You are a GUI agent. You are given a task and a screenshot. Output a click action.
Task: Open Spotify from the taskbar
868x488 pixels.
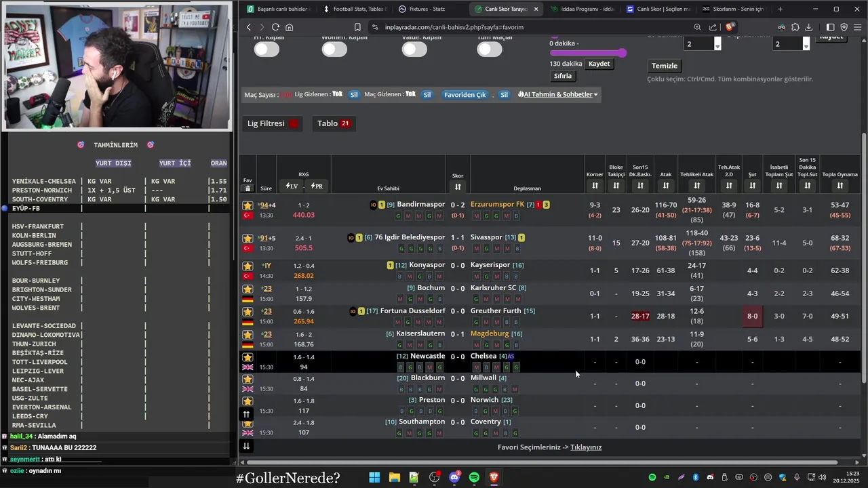[475, 477]
